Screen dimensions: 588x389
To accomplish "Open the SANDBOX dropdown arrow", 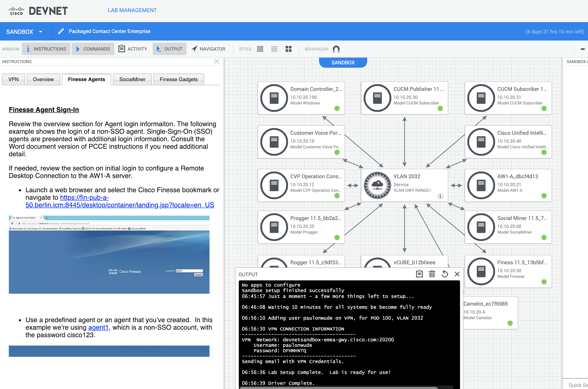I will pyautogui.click(x=41, y=32).
